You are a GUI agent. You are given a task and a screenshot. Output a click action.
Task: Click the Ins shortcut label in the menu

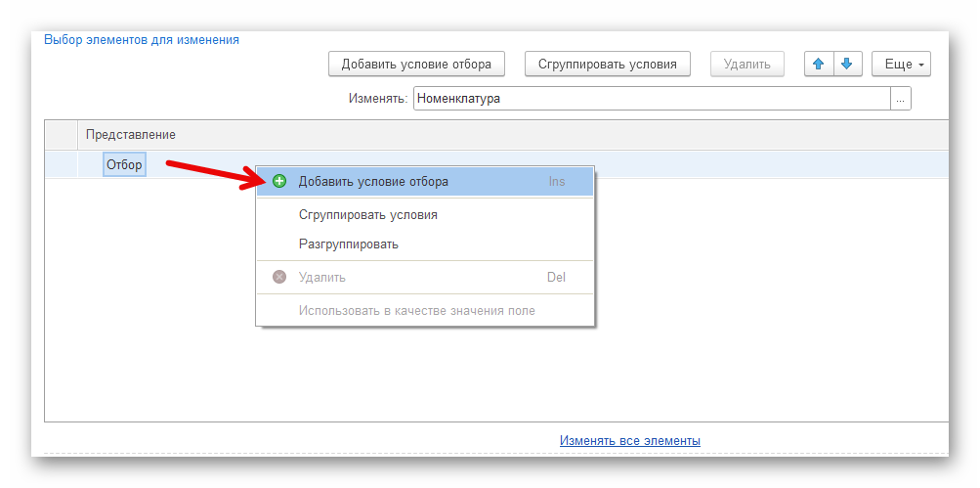pos(557,182)
